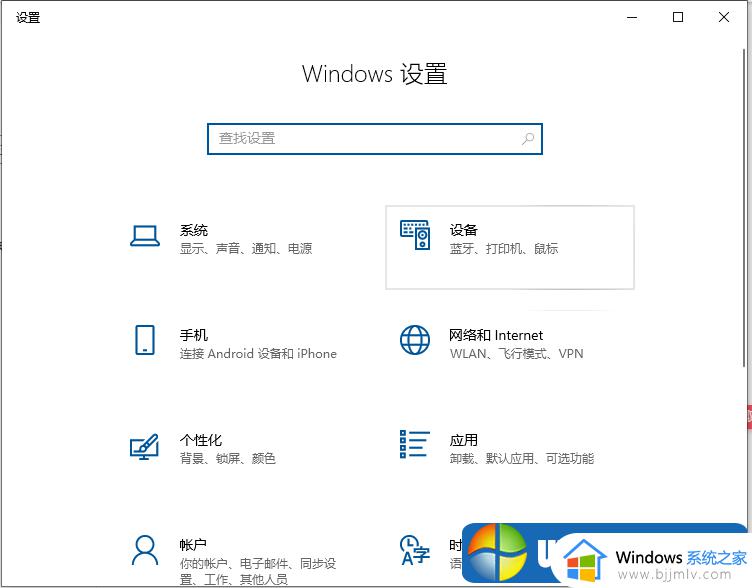752x588 pixels.
Task: Select 网络和 Internet settings title
Action: click(x=496, y=335)
